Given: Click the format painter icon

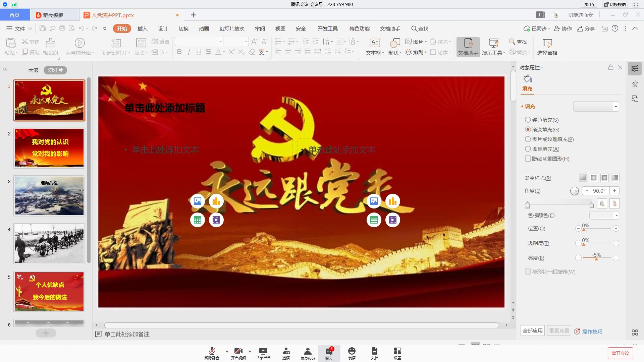Looking at the screenshot, I should point(50,43).
